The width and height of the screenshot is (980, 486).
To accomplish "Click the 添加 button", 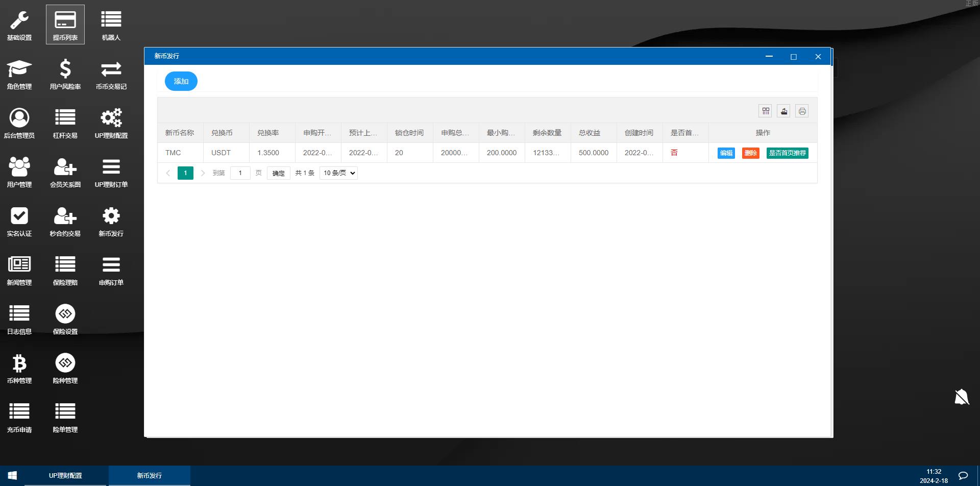I will tap(181, 81).
